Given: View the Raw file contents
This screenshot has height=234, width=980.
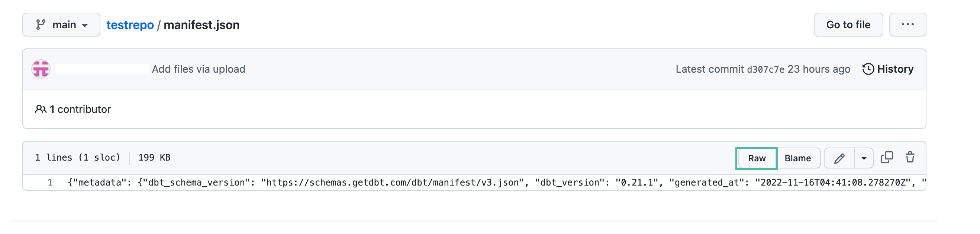Looking at the screenshot, I should 757,158.
